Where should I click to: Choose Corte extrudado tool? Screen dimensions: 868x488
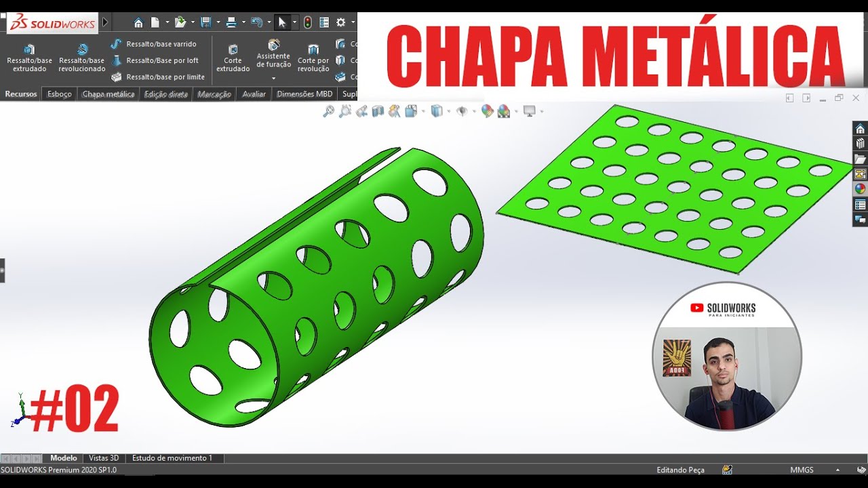[233, 58]
